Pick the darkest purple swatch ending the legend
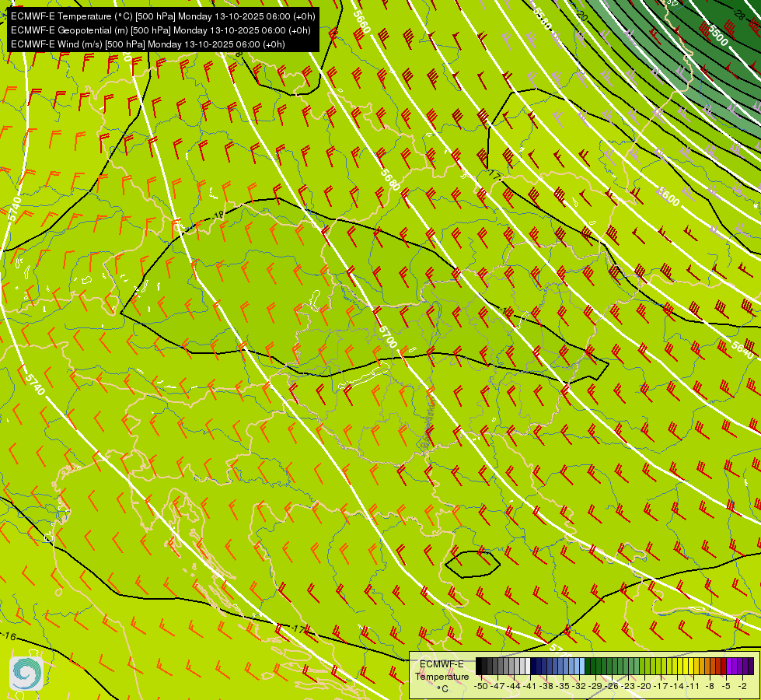 (751, 666)
